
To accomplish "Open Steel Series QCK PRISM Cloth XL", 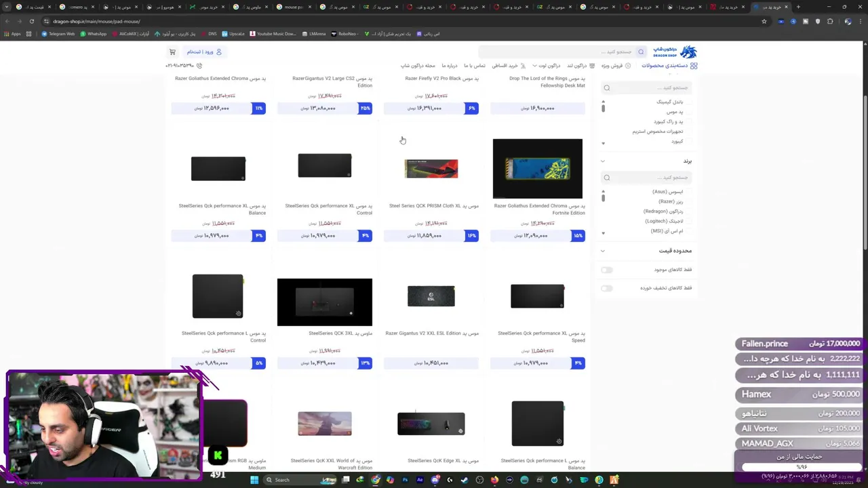I will [x=434, y=206].
